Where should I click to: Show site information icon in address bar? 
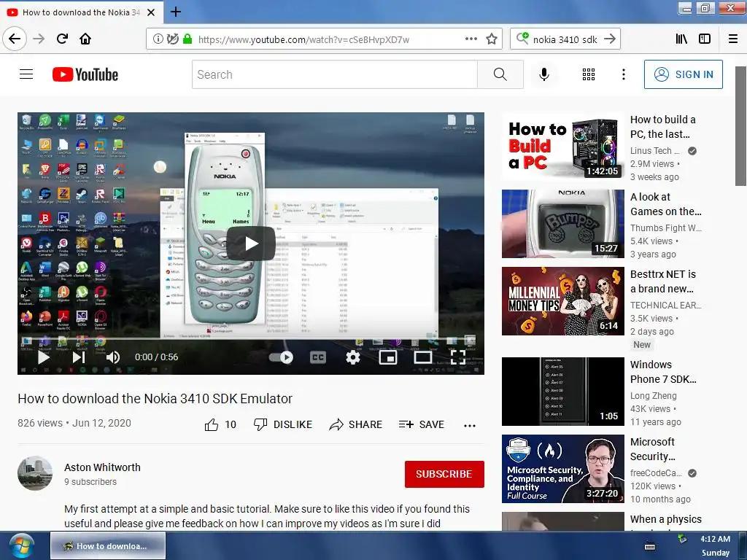[158, 39]
